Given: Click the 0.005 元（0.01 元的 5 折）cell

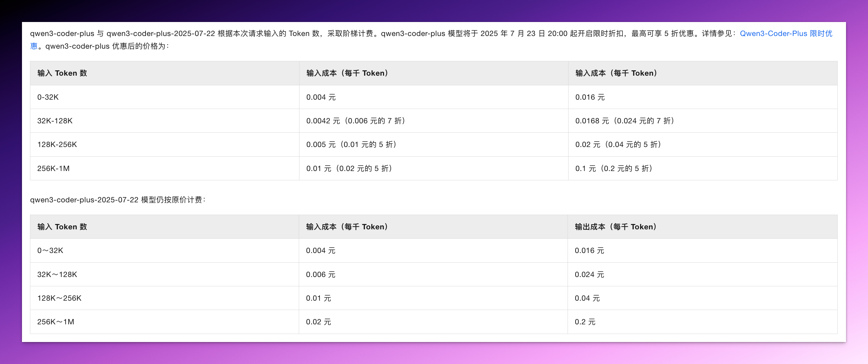Looking at the screenshot, I should [x=351, y=144].
